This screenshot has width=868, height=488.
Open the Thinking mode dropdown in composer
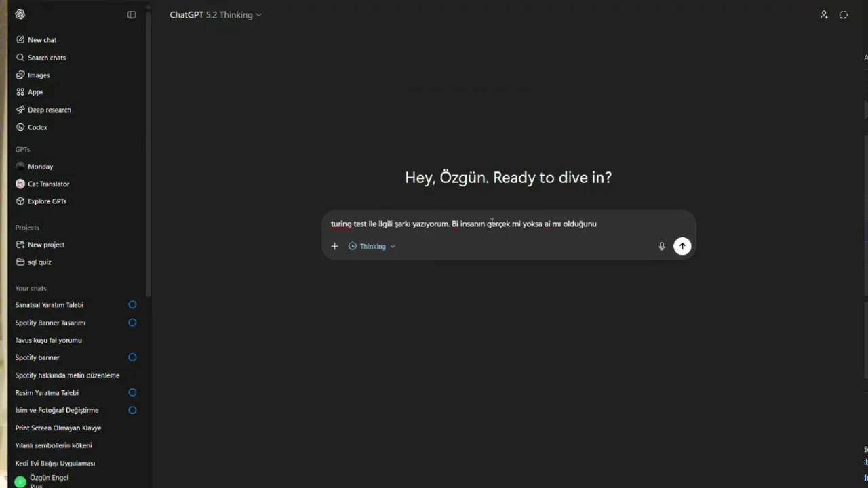pyautogui.click(x=372, y=247)
